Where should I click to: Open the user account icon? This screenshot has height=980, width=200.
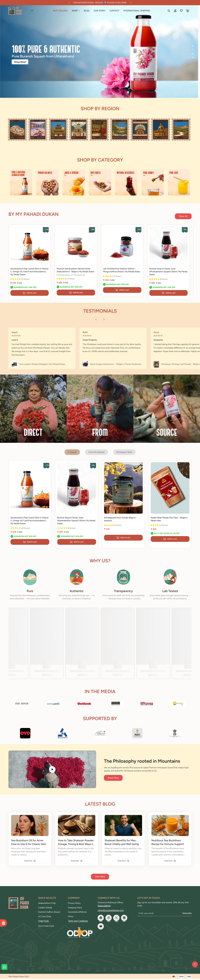pos(175,11)
